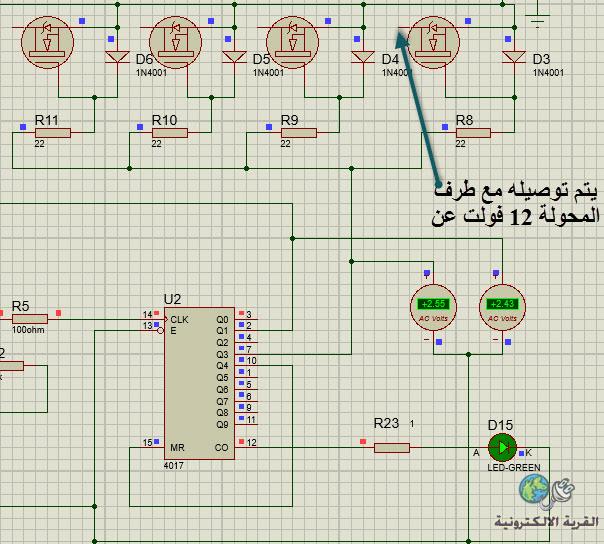This screenshot has height=544, width=604.
Task: Select resistor R11 body
Action: pyautogui.click(x=53, y=133)
